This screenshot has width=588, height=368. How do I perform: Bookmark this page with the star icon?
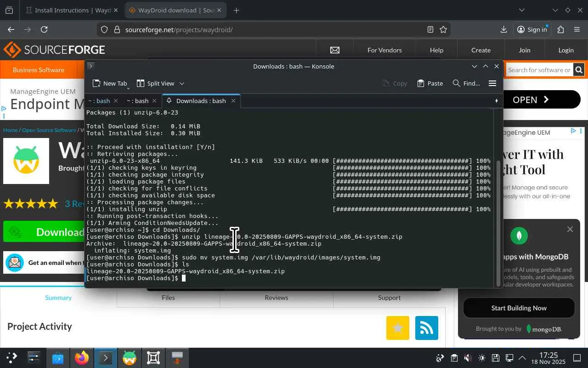[443, 29]
